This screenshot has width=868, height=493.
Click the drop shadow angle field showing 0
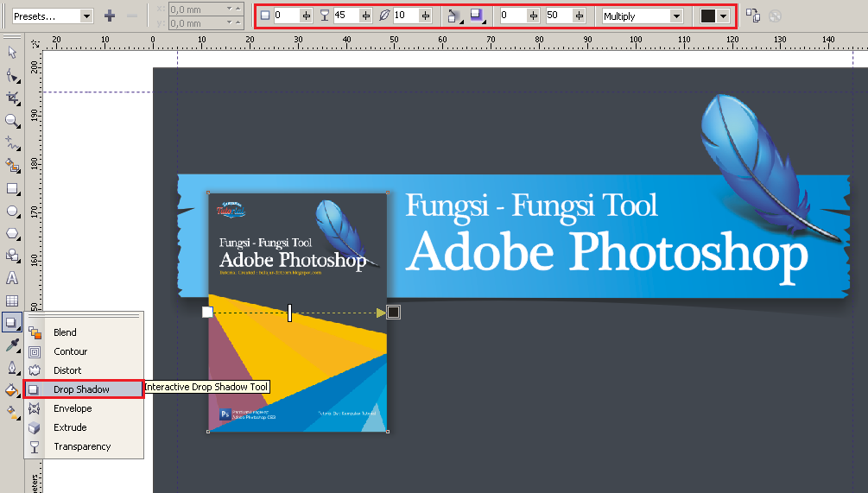pyautogui.click(x=287, y=16)
